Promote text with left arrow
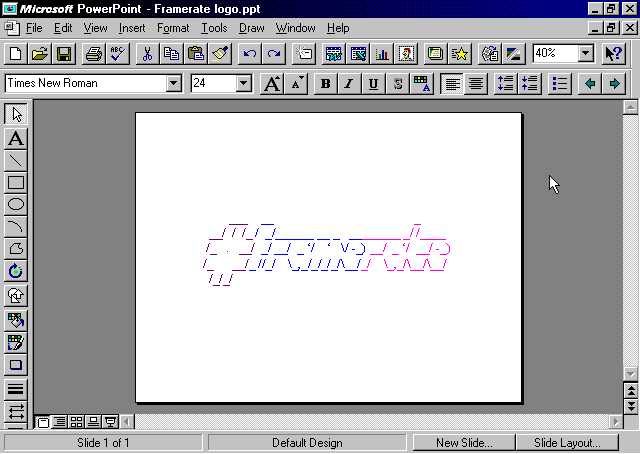 click(589, 84)
